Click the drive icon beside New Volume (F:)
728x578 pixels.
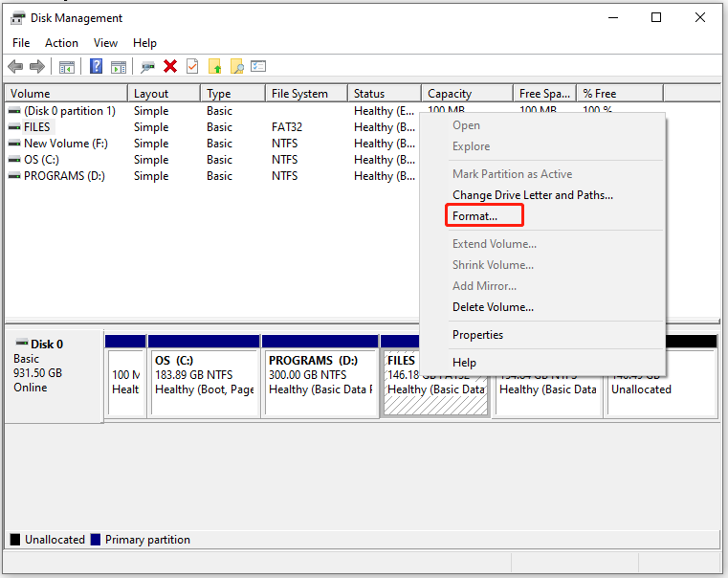click(14, 144)
